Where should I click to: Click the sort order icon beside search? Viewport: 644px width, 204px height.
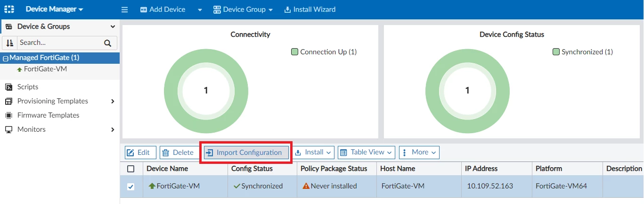[x=9, y=43]
